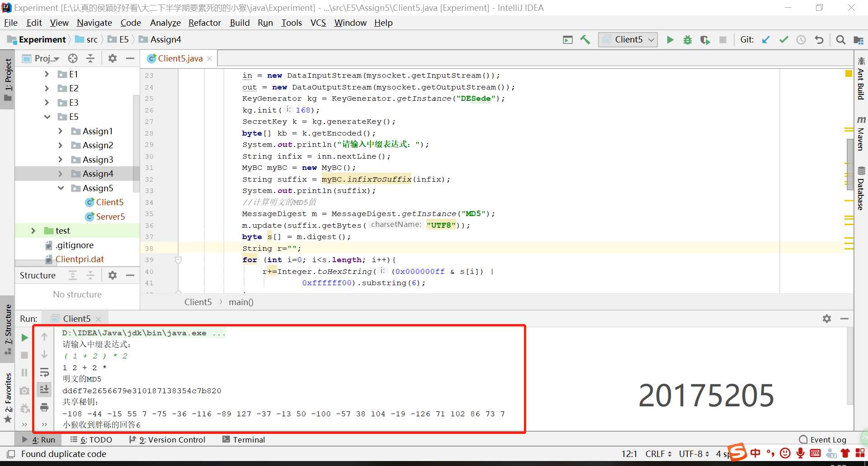This screenshot has height=466, width=868.
Task: Print the run console output
Action: (x=44, y=407)
